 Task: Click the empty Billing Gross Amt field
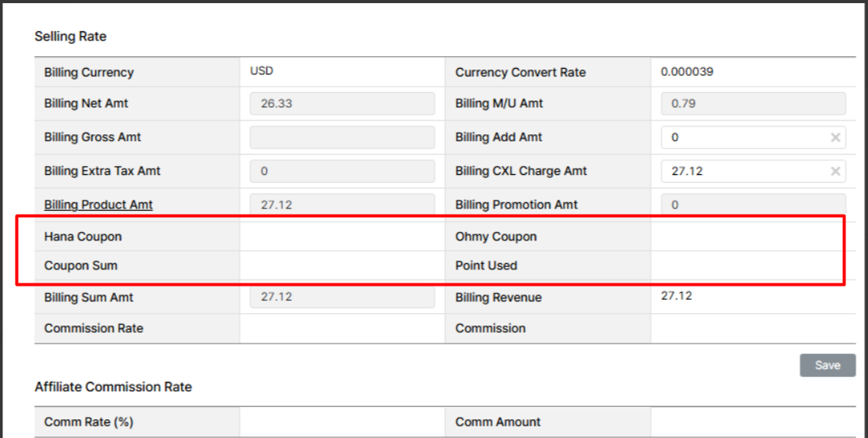(342, 137)
